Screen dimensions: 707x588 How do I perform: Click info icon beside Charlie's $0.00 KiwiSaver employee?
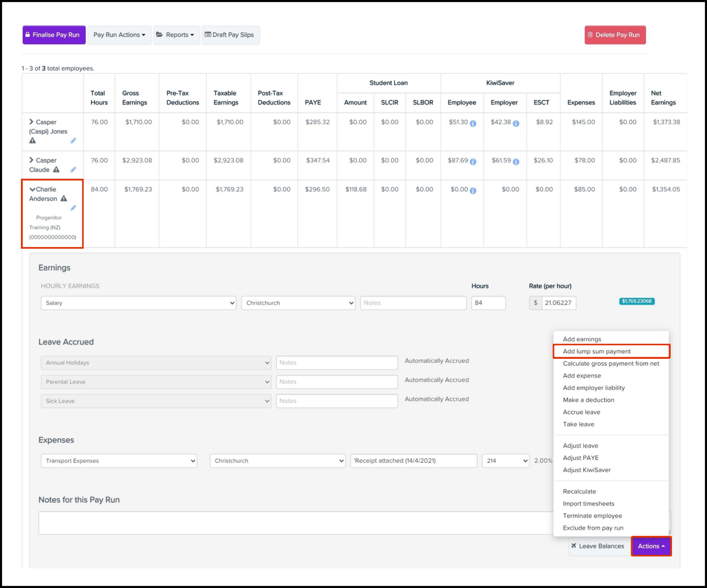(473, 191)
